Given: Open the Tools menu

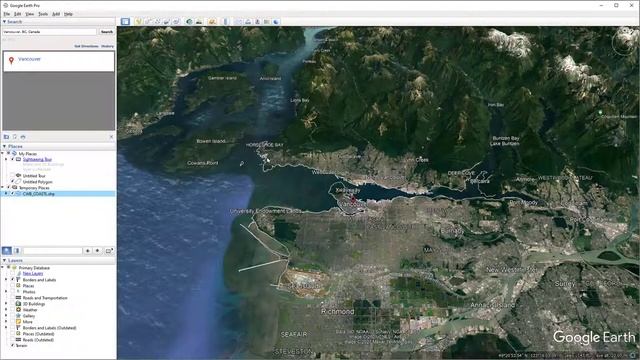Looking at the screenshot, I should (x=43, y=14).
